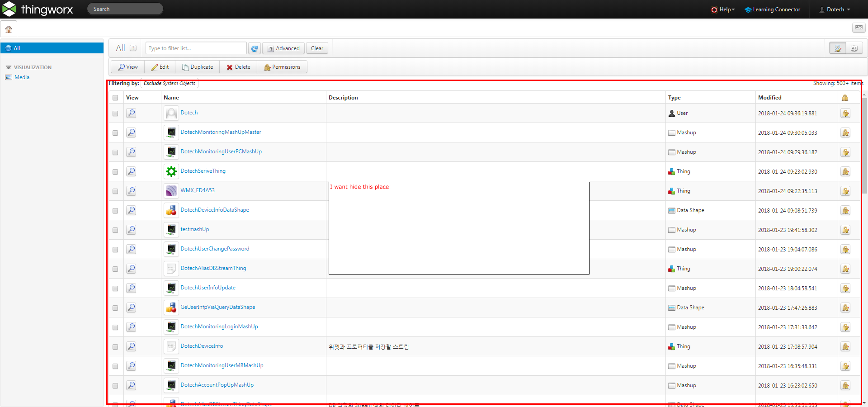Open view magnifier for testmashUp
This screenshot has width=868, height=407.
click(131, 230)
